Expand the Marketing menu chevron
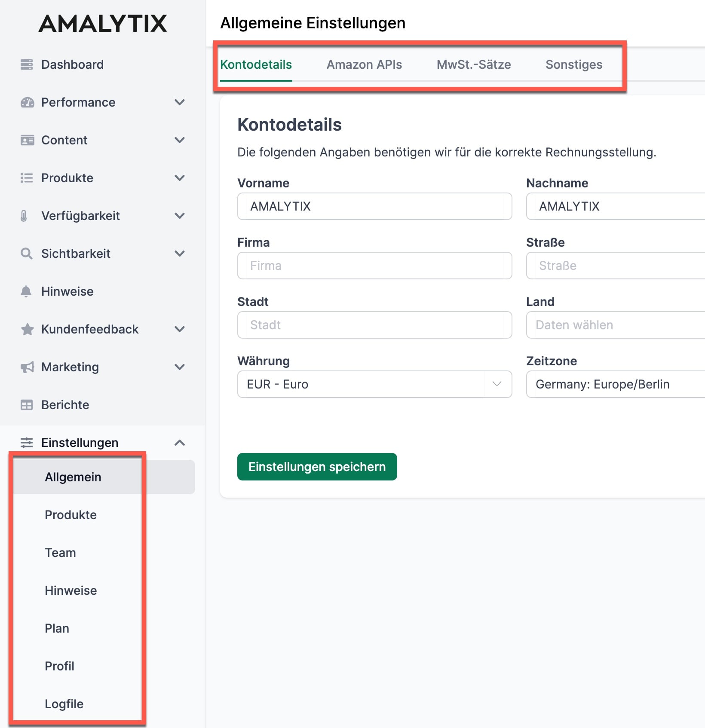Viewport: 705px width, 728px height. pos(180,367)
